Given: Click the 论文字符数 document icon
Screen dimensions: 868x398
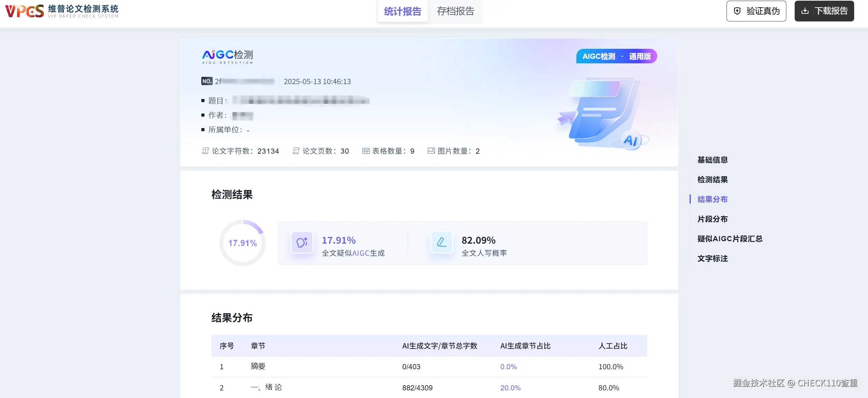Looking at the screenshot, I should pyautogui.click(x=205, y=151).
